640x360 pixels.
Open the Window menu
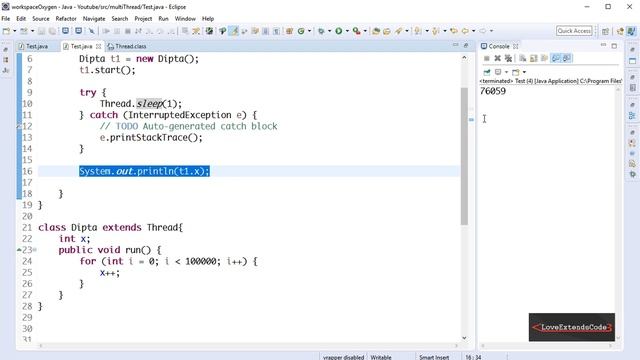click(185, 19)
